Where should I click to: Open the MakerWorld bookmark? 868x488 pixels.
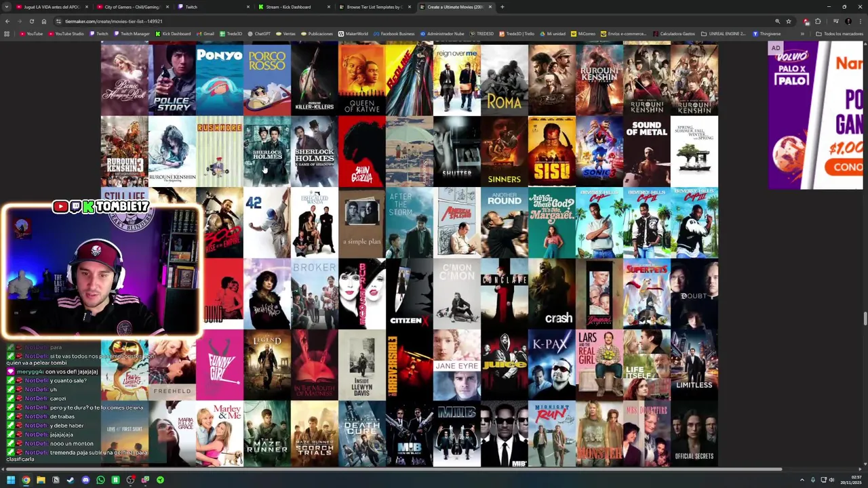pyautogui.click(x=353, y=34)
